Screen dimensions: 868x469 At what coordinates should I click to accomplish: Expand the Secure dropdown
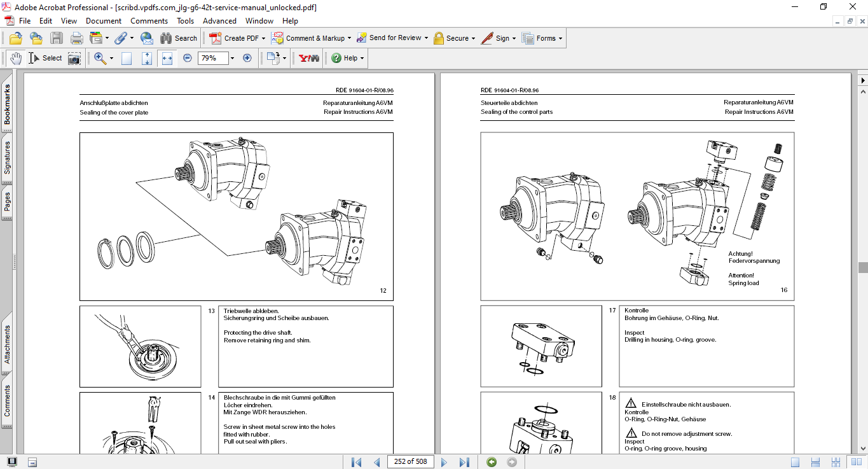point(454,38)
